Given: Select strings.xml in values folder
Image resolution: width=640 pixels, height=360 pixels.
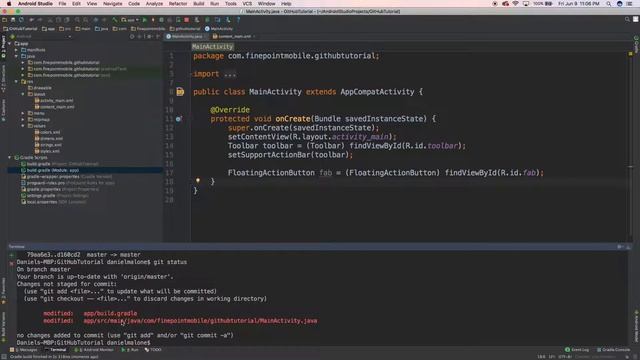Looking at the screenshot, I should 48,145.
